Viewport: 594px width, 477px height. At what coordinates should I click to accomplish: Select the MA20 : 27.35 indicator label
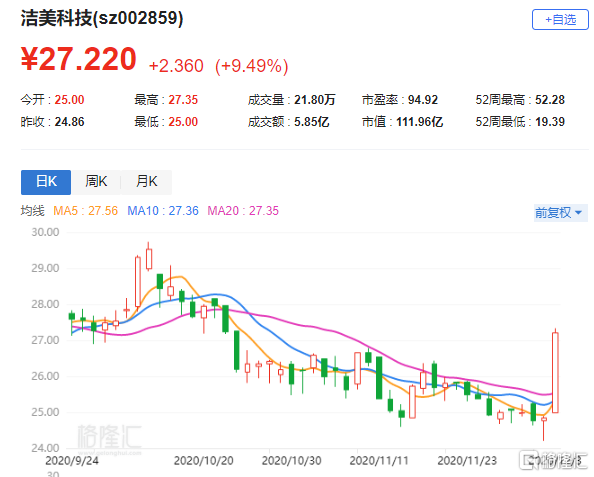(x=243, y=211)
